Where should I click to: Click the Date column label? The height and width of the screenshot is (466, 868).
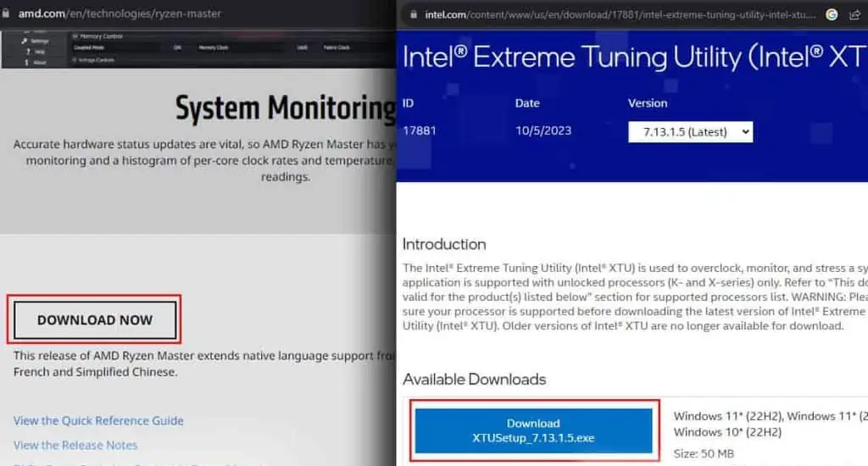[527, 103]
